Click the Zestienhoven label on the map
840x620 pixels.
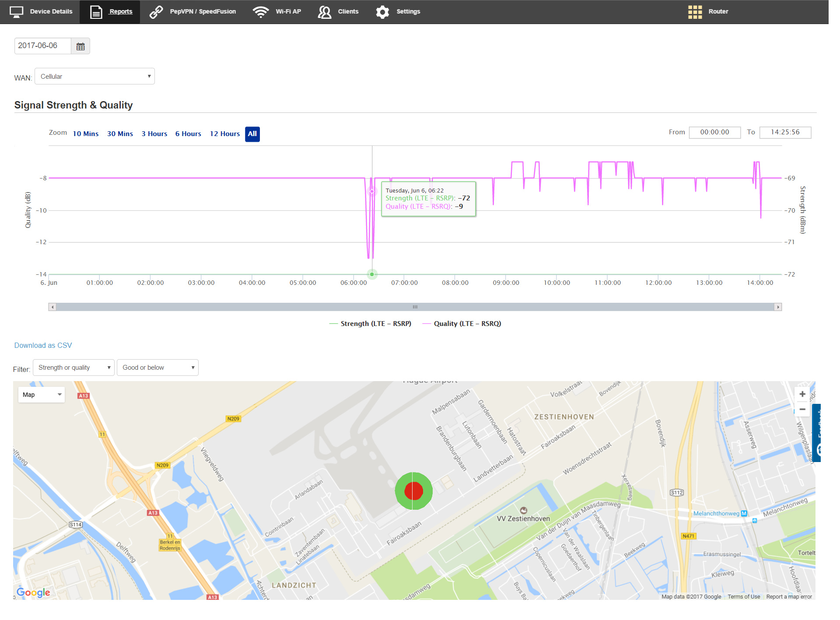pyautogui.click(x=564, y=417)
